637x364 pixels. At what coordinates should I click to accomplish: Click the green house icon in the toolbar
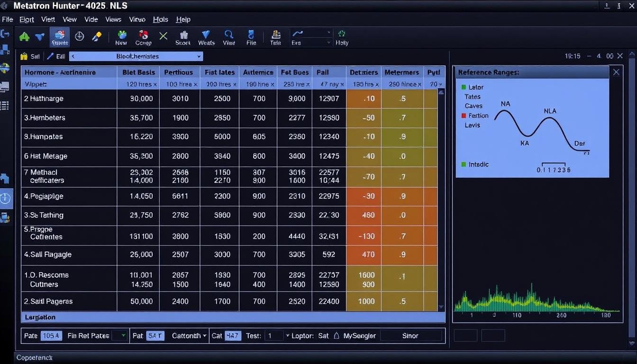coord(24,36)
